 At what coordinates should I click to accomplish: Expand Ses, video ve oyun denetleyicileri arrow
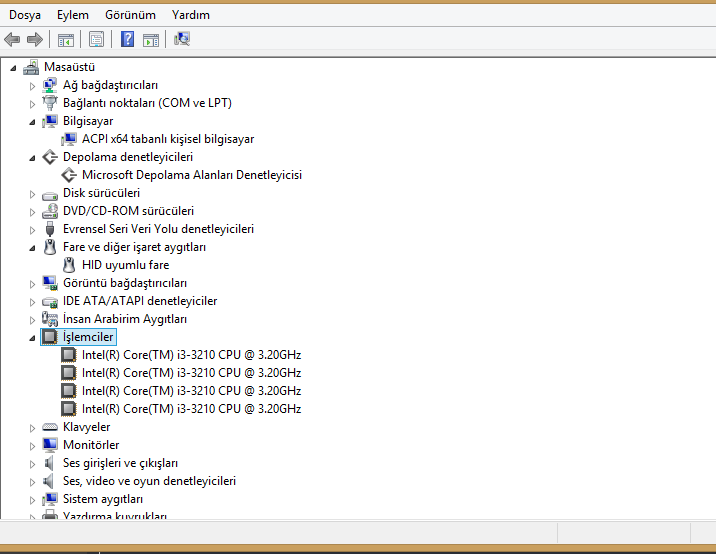[x=32, y=482]
